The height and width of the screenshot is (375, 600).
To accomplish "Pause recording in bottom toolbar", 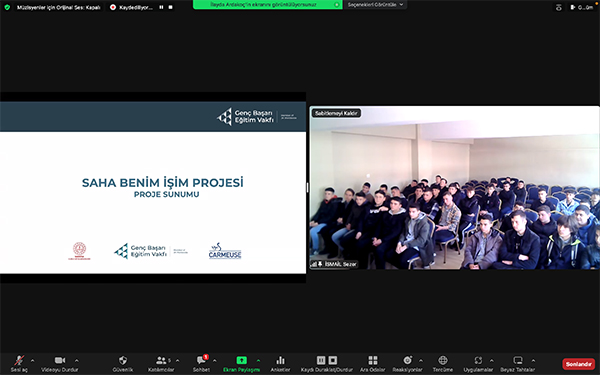I will tap(321, 360).
